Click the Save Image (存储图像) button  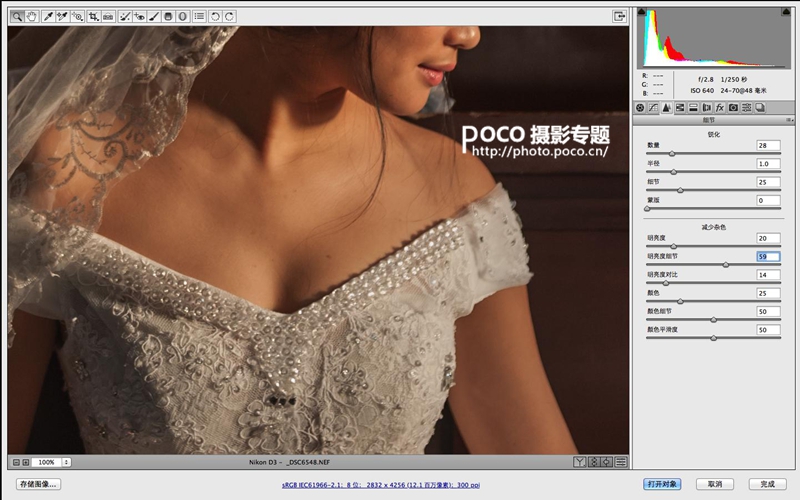(x=39, y=484)
